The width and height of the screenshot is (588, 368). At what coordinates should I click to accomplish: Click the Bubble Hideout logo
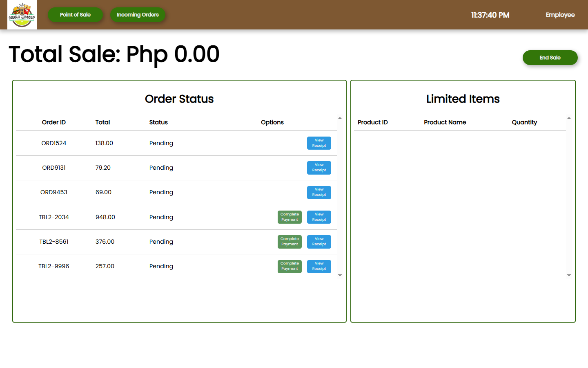click(22, 15)
